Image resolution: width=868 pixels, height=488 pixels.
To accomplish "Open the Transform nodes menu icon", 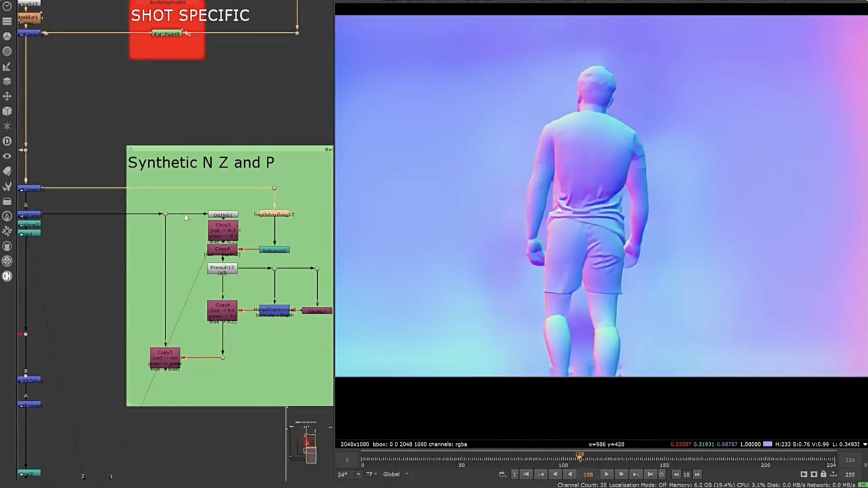I will (x=7, y=96).
